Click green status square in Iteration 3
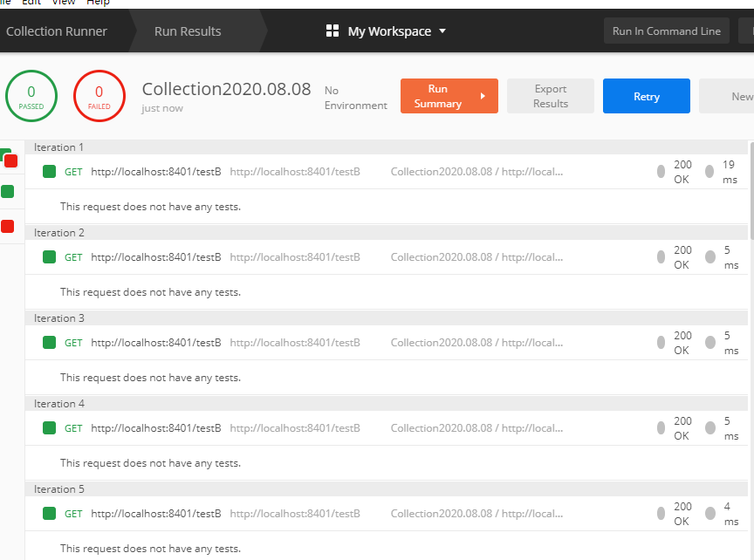This screenshot has height=560, width=754. coord(49,343)
